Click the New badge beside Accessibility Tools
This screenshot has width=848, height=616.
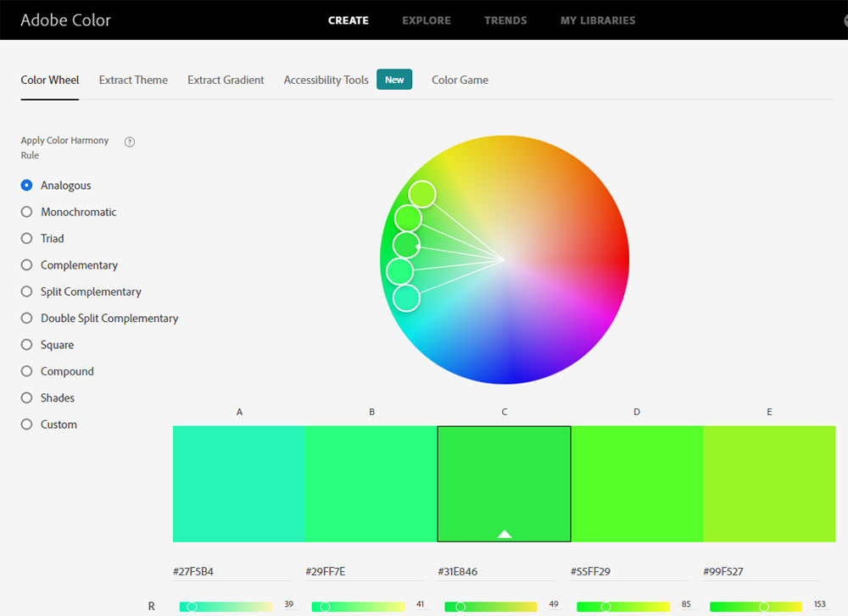coord(394,80)
